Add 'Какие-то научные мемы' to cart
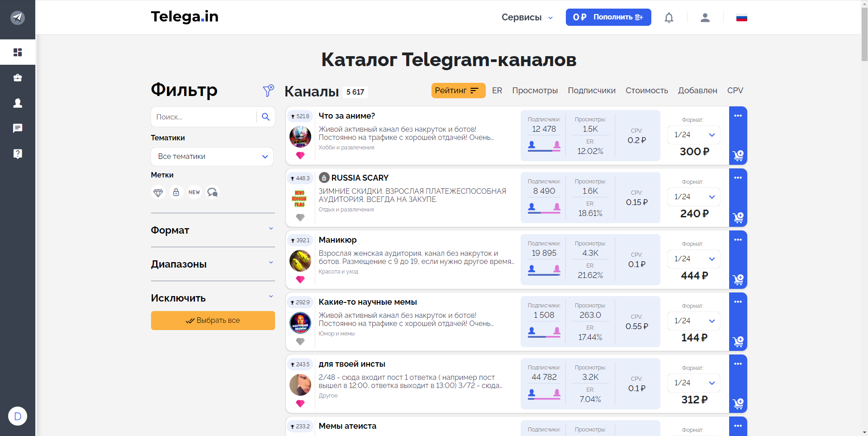This screenshot has height=436, width=868. (x=738, y=342)
